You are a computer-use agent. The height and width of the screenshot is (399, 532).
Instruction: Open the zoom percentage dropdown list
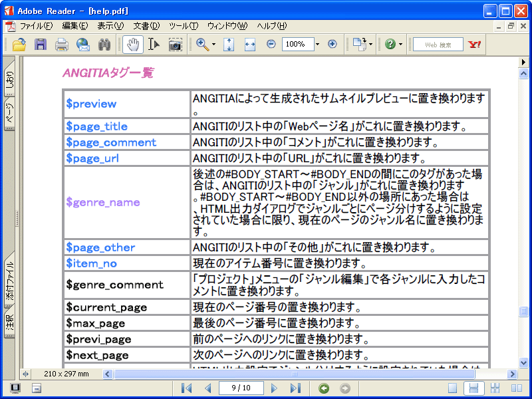point(318,44)
